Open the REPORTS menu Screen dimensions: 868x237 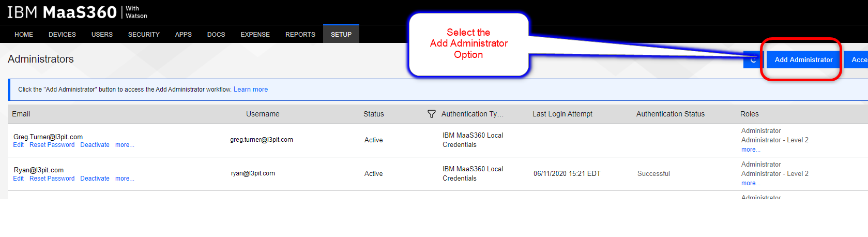pyautogui.click(x=300, y=35)
